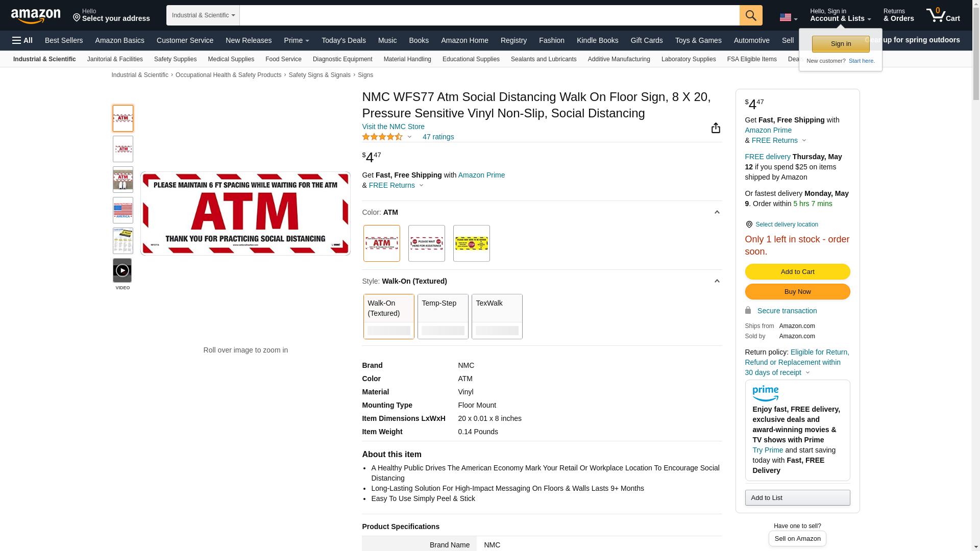Open the cart icon
Viewport: 980px width, 551px height.
pyautogui.click(x=942, y=15)
